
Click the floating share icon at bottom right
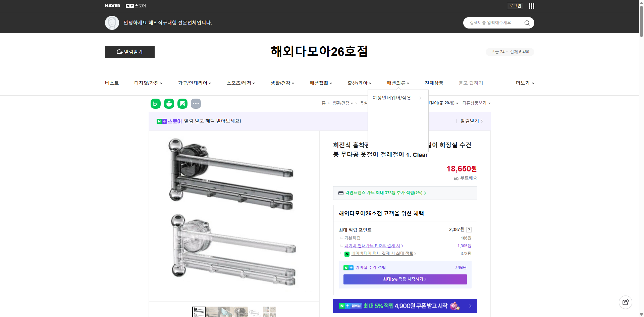coord(626,302)
